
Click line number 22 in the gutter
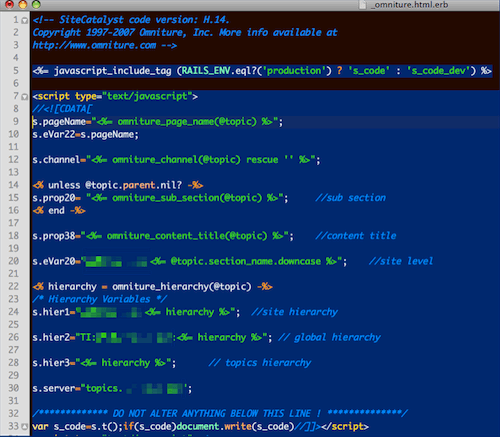[13, 286]
